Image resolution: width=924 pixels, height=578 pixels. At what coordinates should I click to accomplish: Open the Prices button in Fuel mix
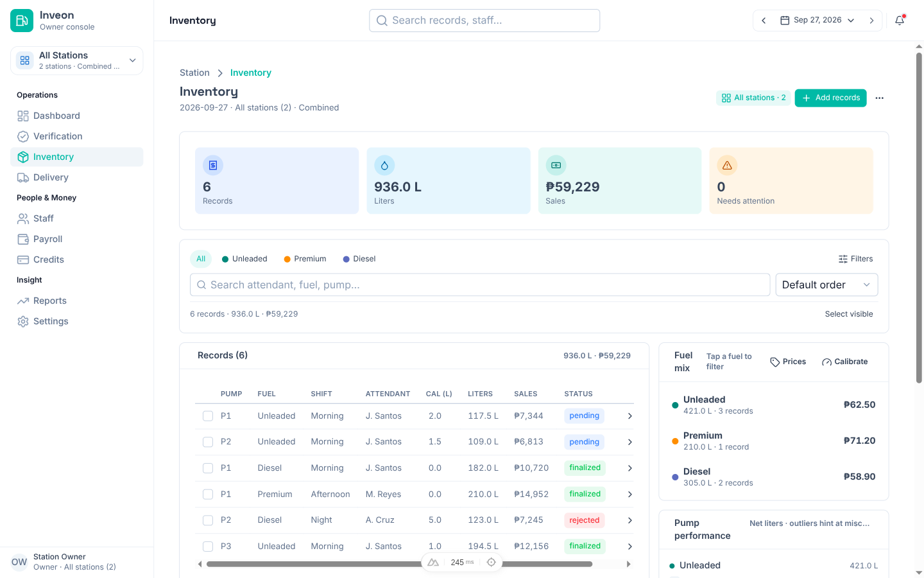788,362
